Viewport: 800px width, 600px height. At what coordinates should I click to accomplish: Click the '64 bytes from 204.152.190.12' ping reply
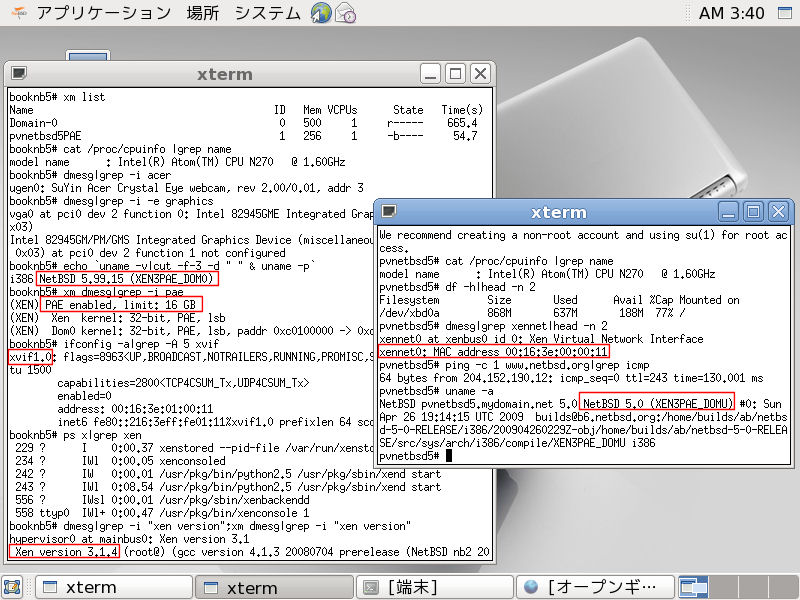pos(571,378)
